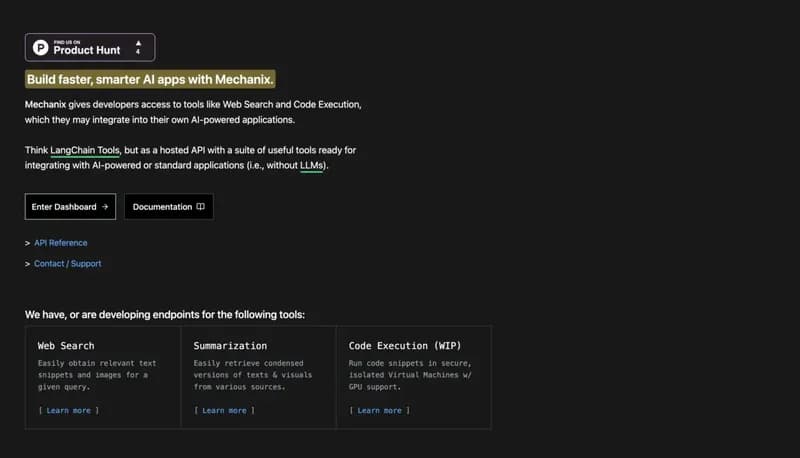800x458 pixels.
Task: Click Learn more under Code Execution (WIP)
Action: tap(379, 411)
